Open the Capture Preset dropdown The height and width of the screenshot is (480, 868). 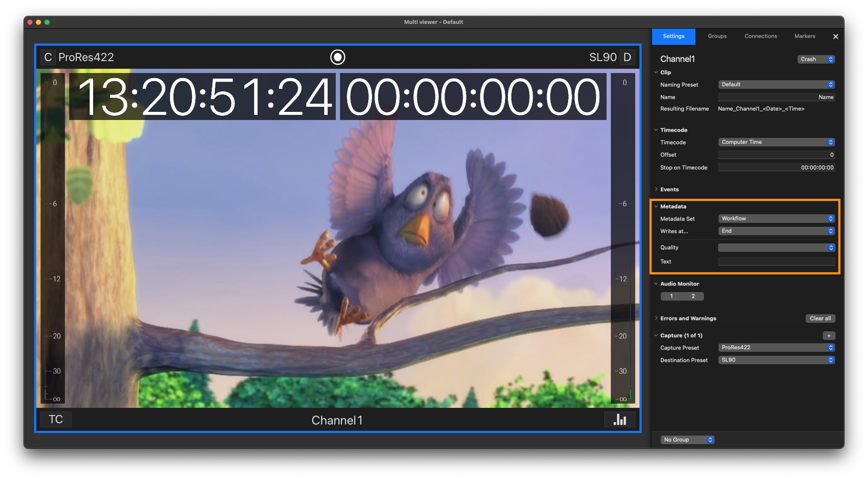[776, 348]
